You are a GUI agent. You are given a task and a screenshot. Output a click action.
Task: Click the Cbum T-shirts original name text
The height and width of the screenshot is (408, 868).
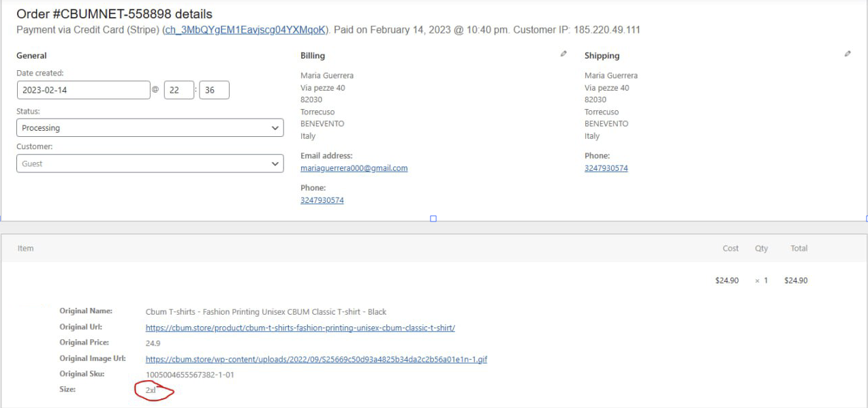(266, 312)
